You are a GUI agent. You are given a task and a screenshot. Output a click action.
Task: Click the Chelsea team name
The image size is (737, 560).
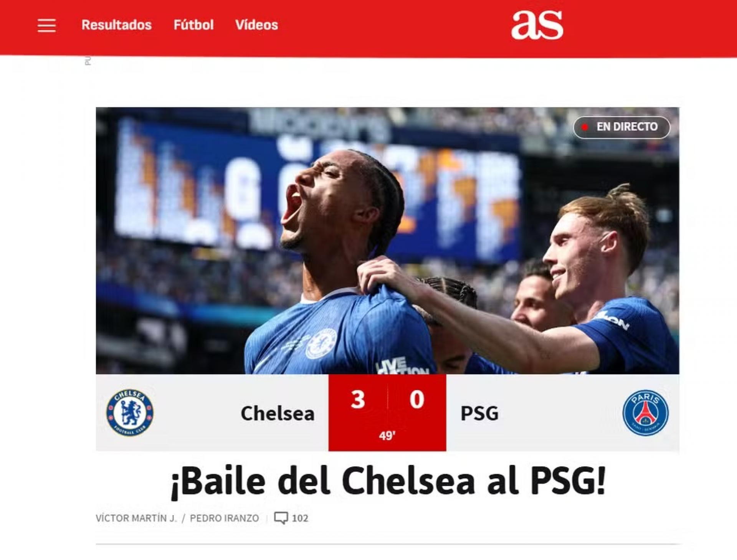click(278, 413)
